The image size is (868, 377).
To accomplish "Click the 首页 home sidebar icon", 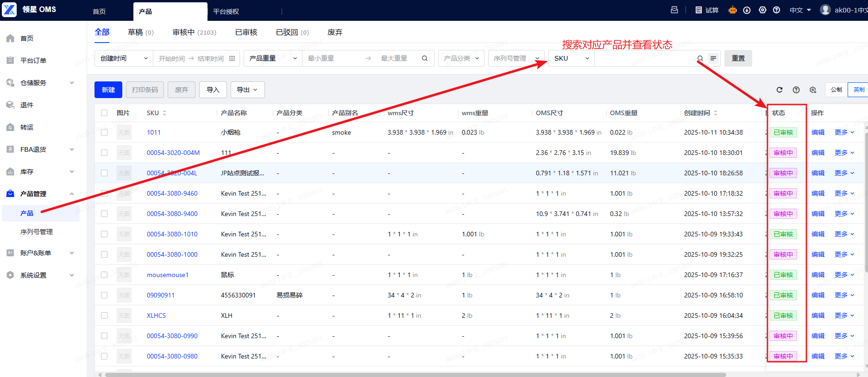I will [x=10, y=38].
